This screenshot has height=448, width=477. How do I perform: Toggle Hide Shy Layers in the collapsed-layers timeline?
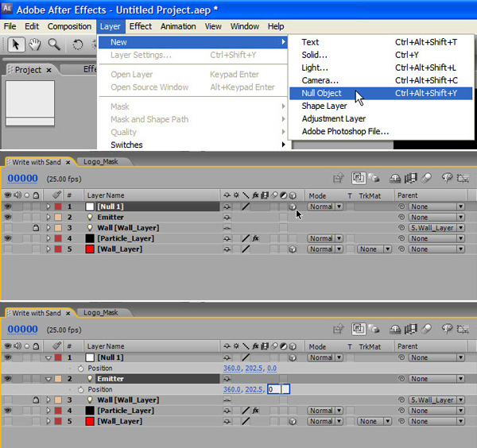[395, 179]
